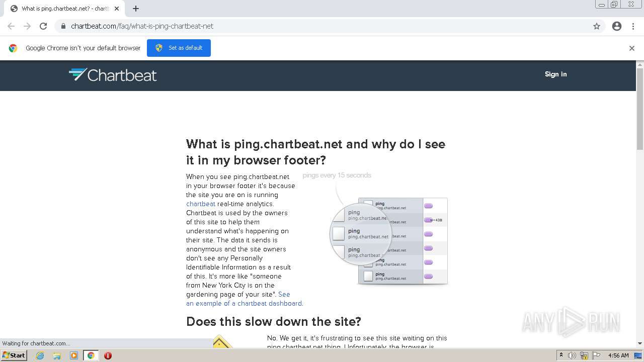Click the 4:56 AM taskbar clock
This screenshot has height=362, width=644.
click(x=618, y=355)
